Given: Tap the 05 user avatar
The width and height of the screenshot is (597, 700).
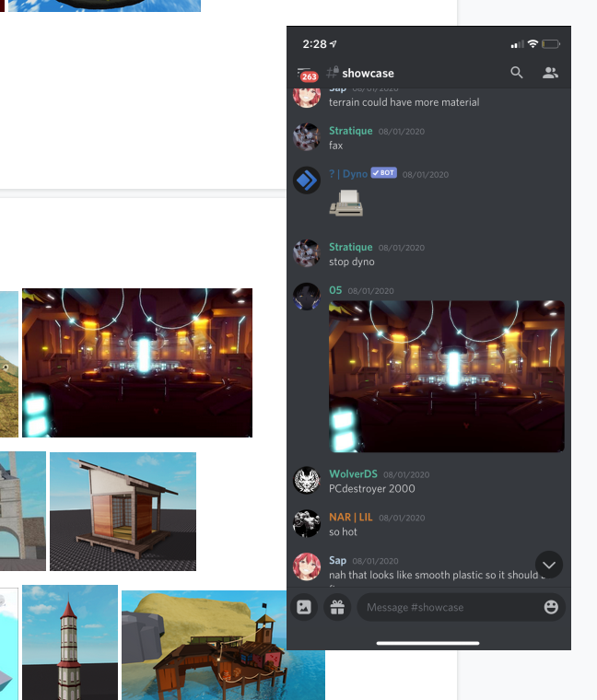Looking at the screenshot, I should (307, 297).
